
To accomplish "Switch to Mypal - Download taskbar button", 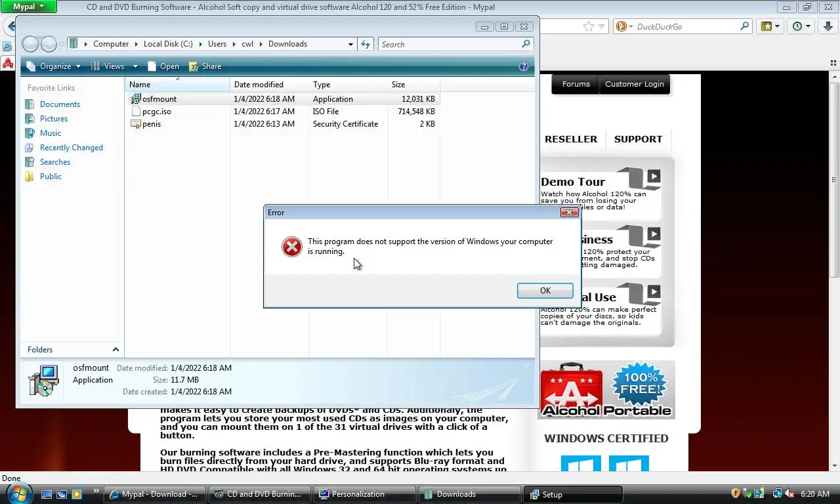I will point(156,494).
